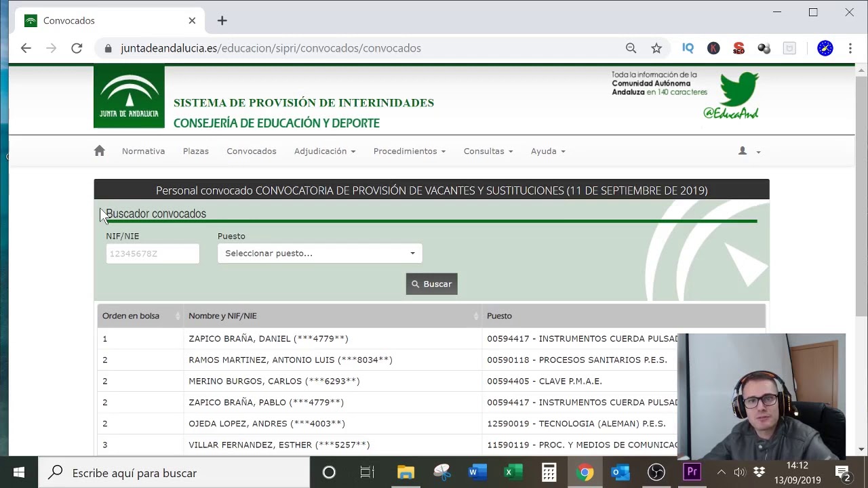The width and height of the screenshot is (868, 488).
Task: Click the browser zoom magnifier icon
Action: (x=631, y=48)
